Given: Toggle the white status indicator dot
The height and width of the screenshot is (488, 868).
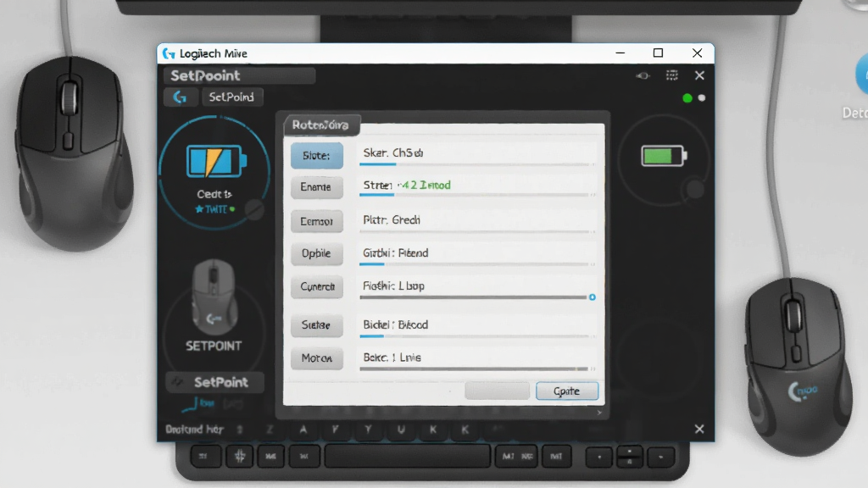Looking at the screenshot, I should pos(702,98).
